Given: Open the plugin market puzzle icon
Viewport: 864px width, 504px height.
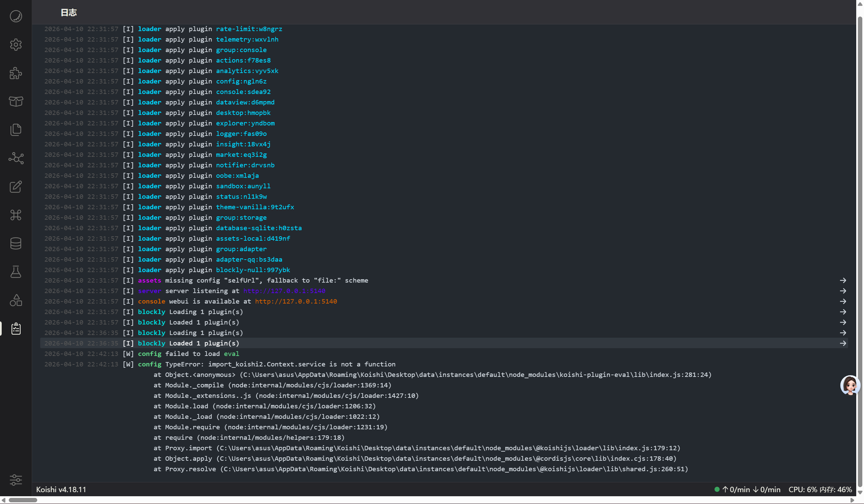Looking at the screenshot, I should (16, 73).
